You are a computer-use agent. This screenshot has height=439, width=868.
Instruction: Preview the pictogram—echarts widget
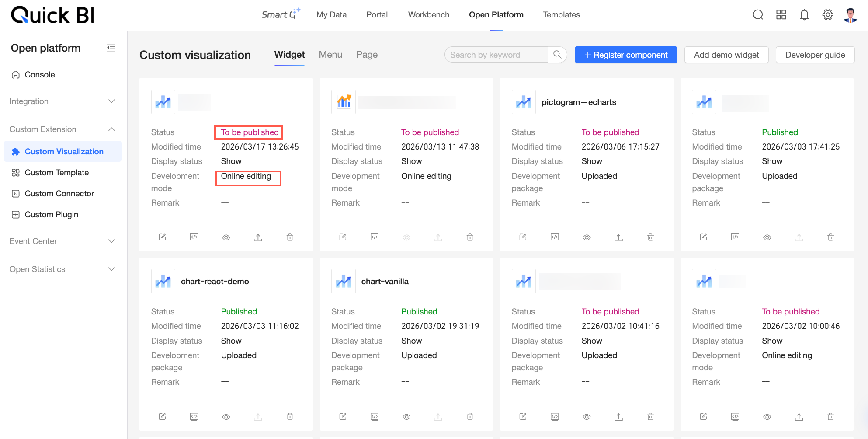[587, 237]
